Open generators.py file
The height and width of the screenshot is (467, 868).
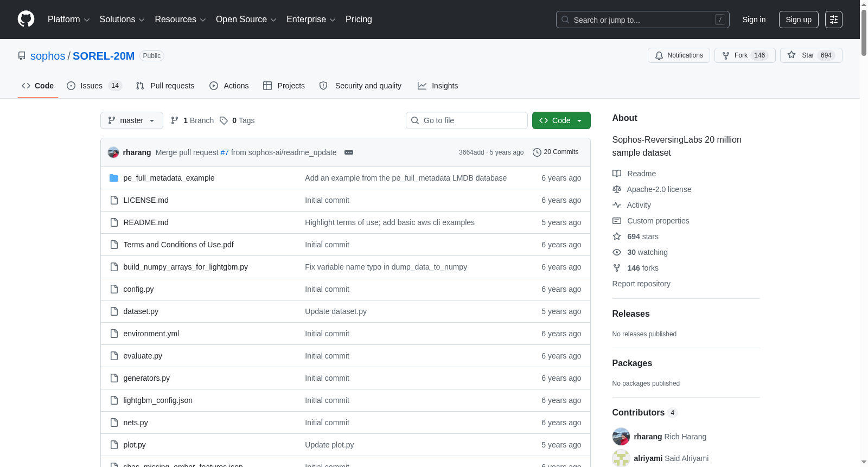(146, 378)
